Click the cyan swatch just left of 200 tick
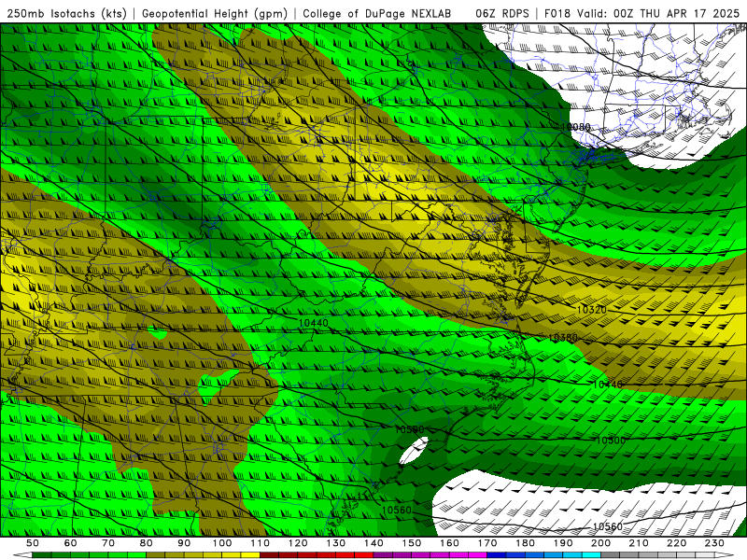Viewport: 747px width, 560px height. (x=592, y=555)
